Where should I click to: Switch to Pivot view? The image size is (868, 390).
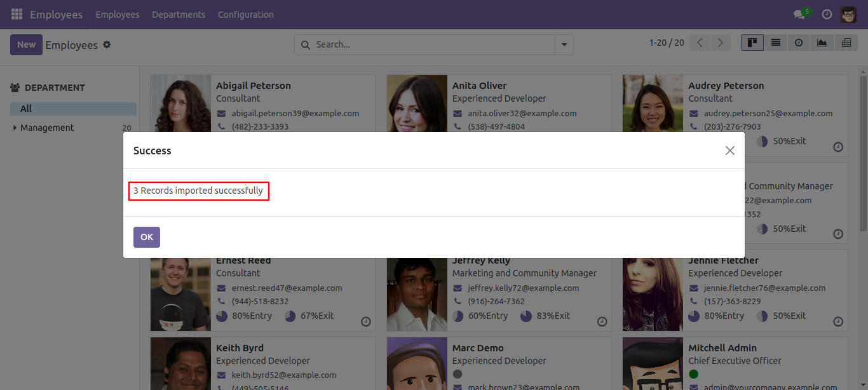pos(846,43)
